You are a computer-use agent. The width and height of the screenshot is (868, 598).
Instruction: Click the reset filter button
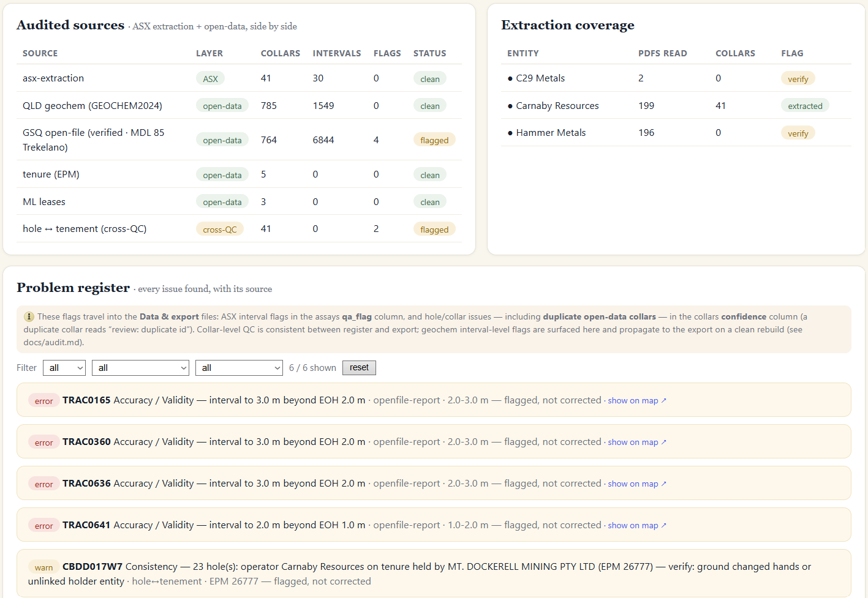(359, 367)
